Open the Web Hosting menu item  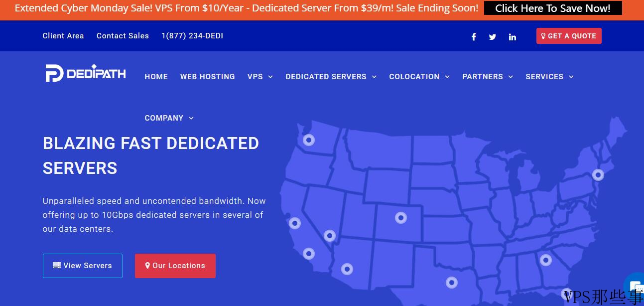[x=208, y=77]
